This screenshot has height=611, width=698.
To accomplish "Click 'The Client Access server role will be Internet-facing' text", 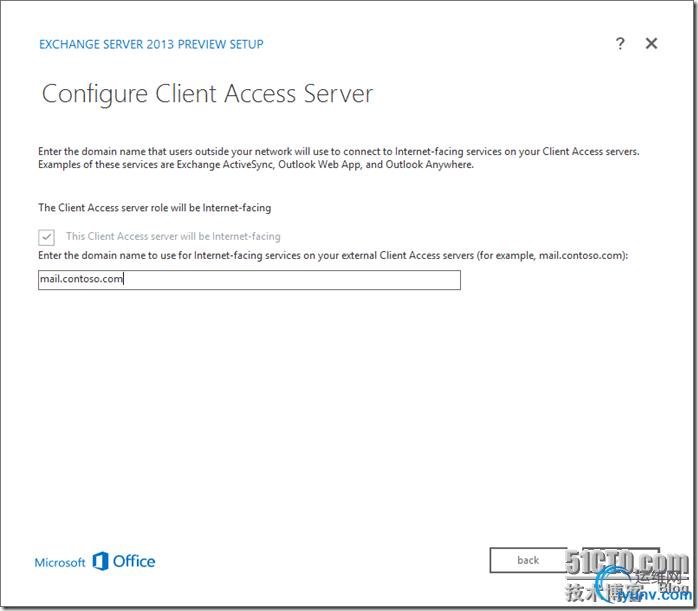I will pyautogui.click(x=154, y=208).
